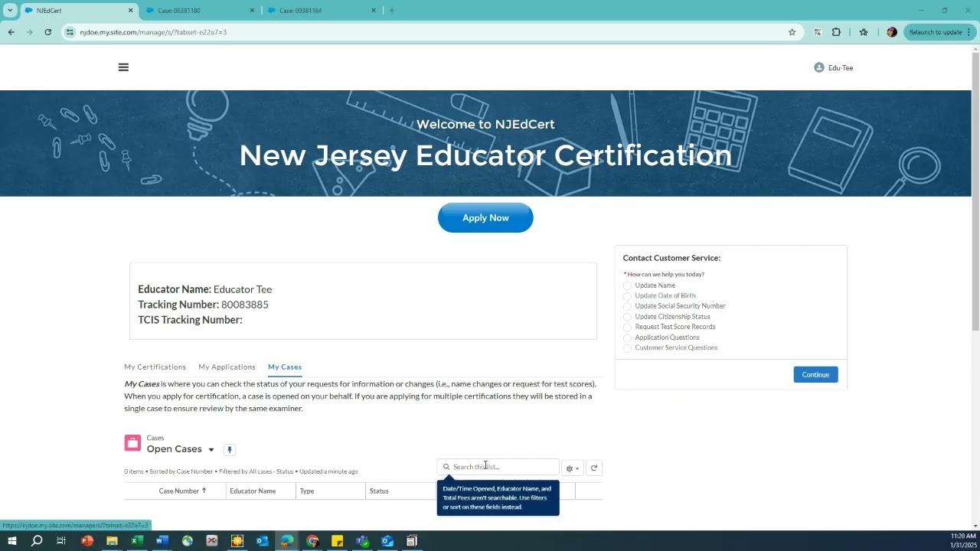The width and height of the screenshot is (980, 551).
Task: Switch to the Case: 00381180 browser tab
Action: tap(199, 11)
